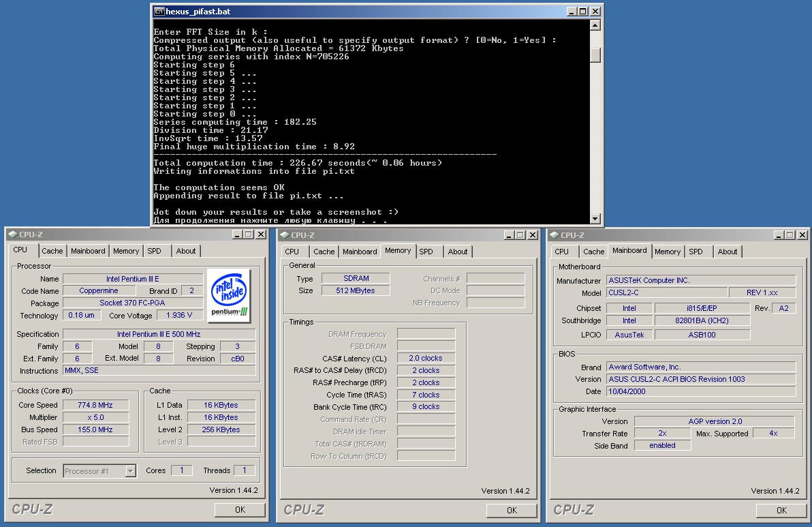Click the Side Band value enabled
Screen dimensions: 812x527
point(662,446)
